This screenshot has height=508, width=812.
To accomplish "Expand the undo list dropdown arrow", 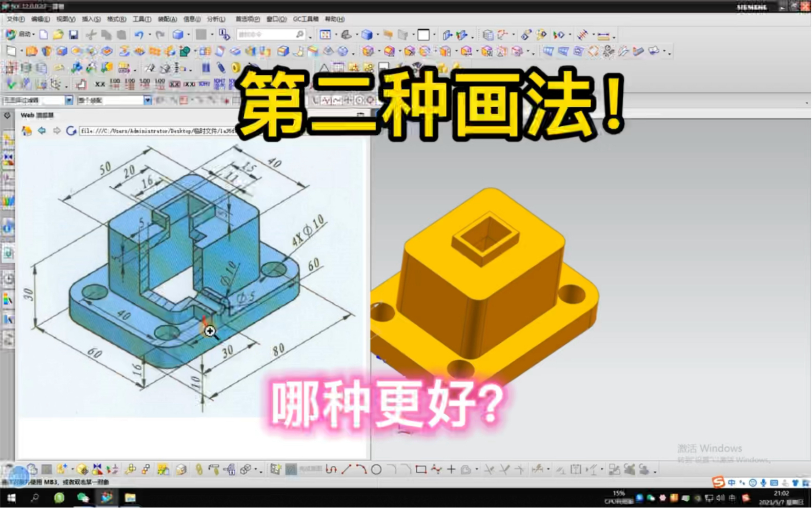I will pos(149,35).
